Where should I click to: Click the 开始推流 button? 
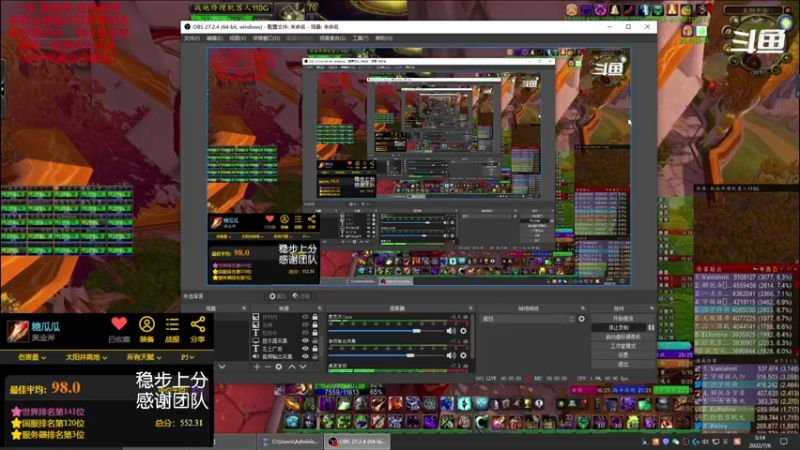tap(623, 318)
